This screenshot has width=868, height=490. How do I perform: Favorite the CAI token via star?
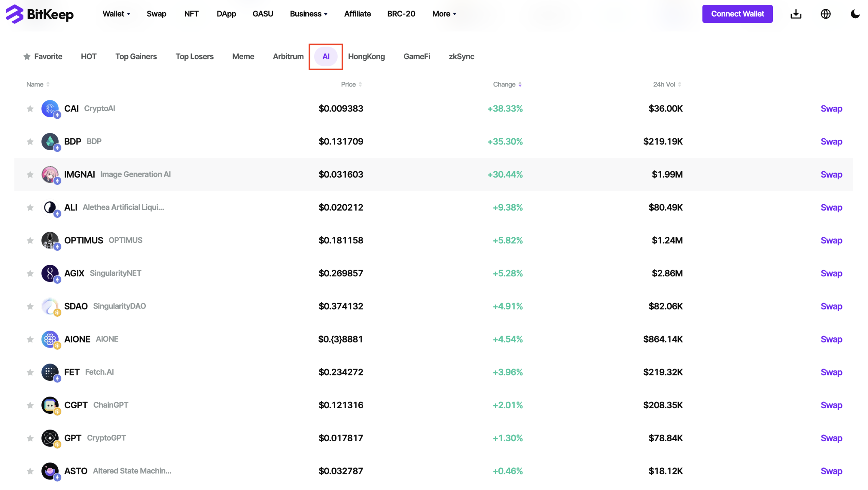(x=30, y=109)
